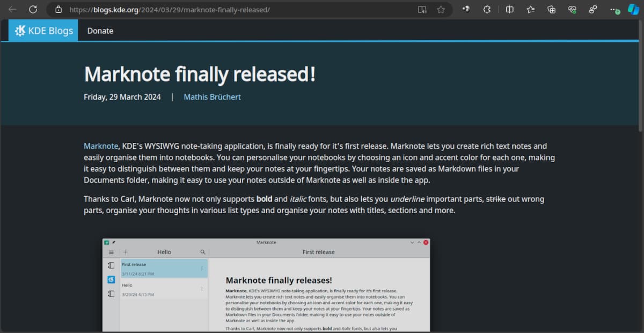This screenshot has width=644, height=333.
Task: Click the page's vertical scrollbar thumb
Action: (640, 75)
